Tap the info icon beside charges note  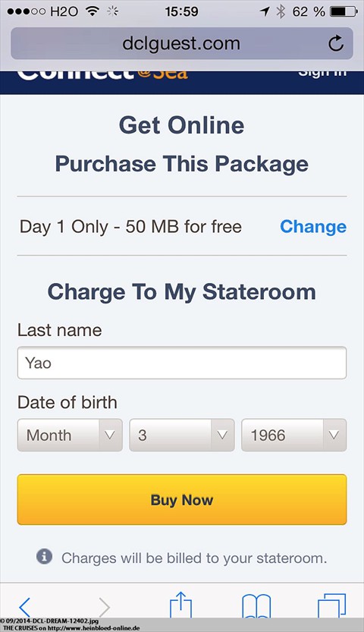(x=44, y=557)
